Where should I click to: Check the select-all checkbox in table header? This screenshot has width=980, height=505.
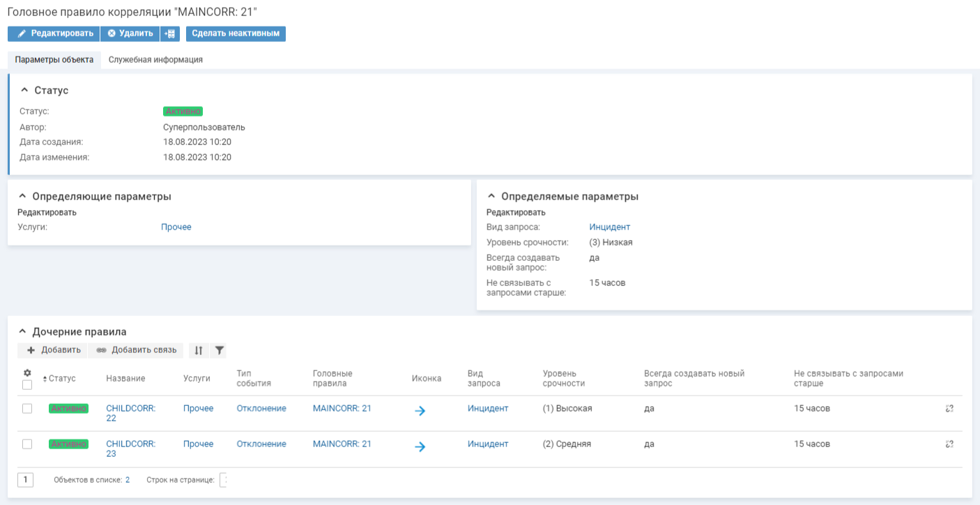27,384
